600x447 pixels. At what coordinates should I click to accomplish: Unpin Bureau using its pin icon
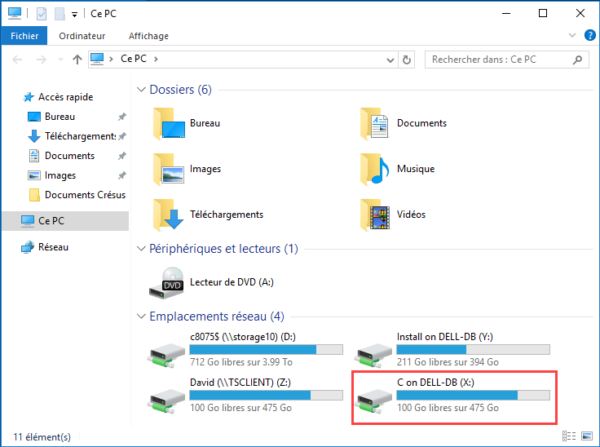[x=122, y=117]
